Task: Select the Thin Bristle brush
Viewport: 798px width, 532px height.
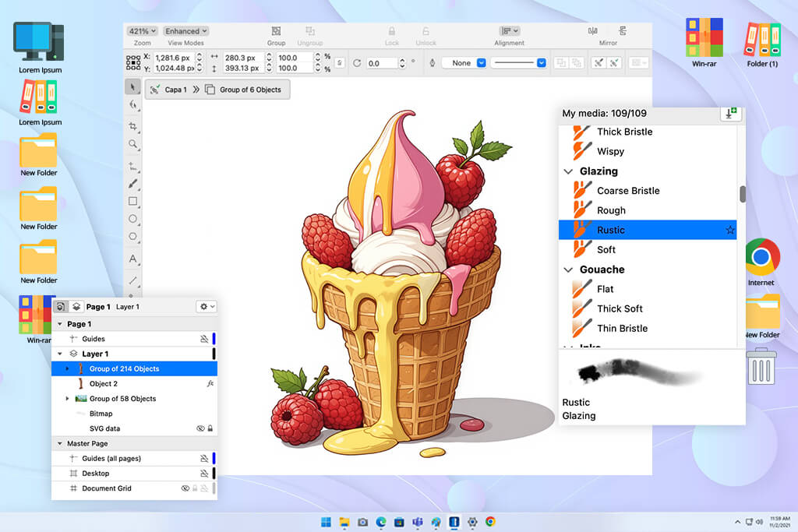Action: tap(648, 329)
